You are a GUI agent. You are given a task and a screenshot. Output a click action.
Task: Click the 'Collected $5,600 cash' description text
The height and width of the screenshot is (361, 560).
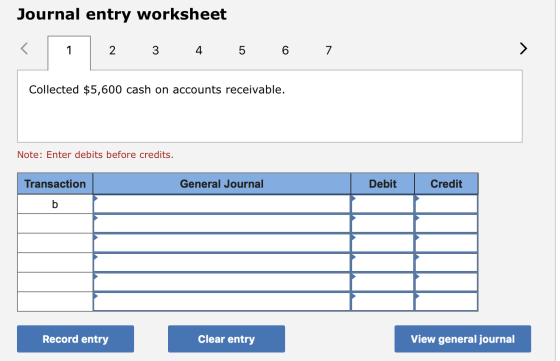tap(157, 90)
